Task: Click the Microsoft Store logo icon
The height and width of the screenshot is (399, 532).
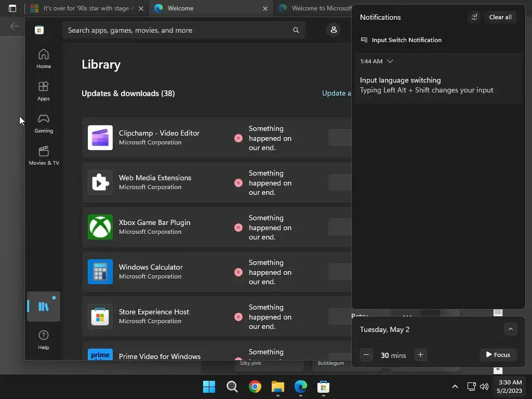Action: 39,30
